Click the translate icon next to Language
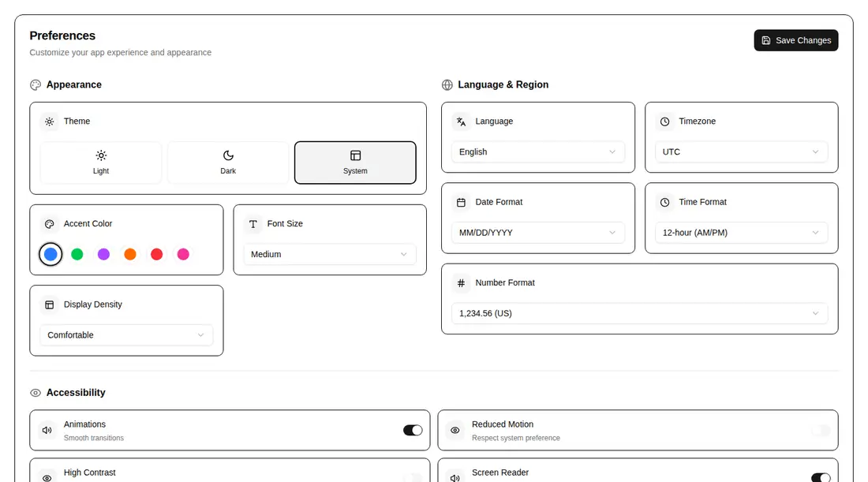This screenshot has height=482, width=868. pos(461,121)
